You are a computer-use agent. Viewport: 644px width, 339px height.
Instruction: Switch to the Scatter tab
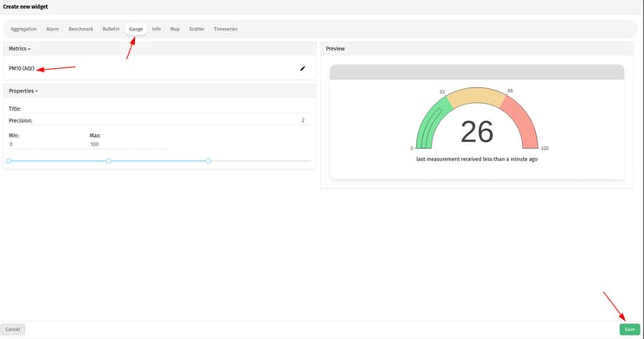[x=197, y=30]
